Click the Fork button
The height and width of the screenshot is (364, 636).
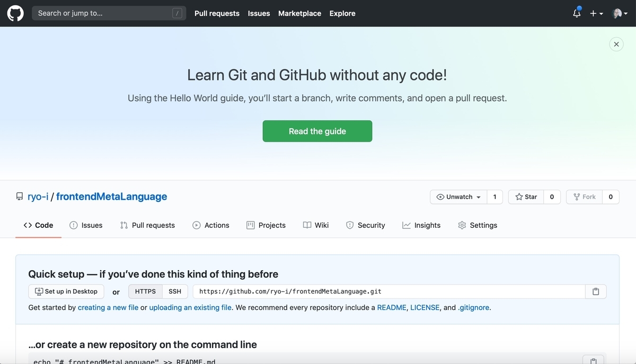[x=584, y=197]
